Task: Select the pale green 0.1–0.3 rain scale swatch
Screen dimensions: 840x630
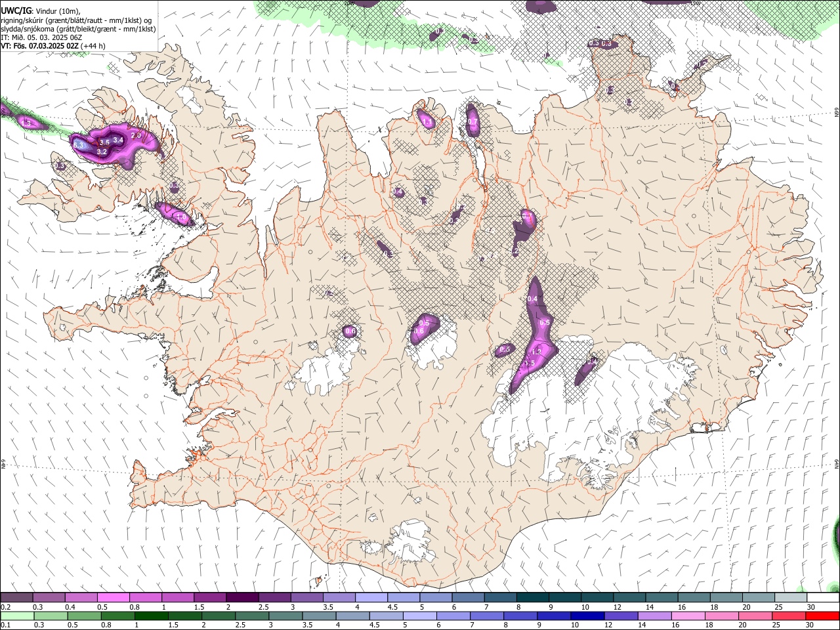Action: [17, 616]
